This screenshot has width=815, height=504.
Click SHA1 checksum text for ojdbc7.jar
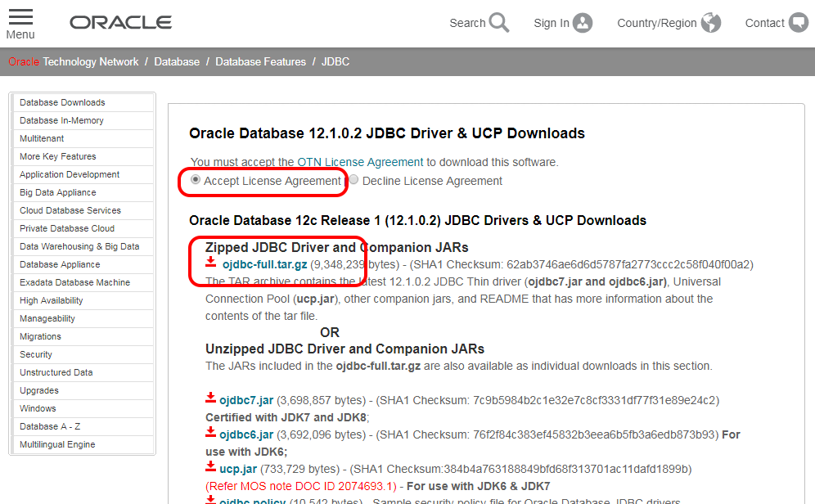[x=548, y=401]
